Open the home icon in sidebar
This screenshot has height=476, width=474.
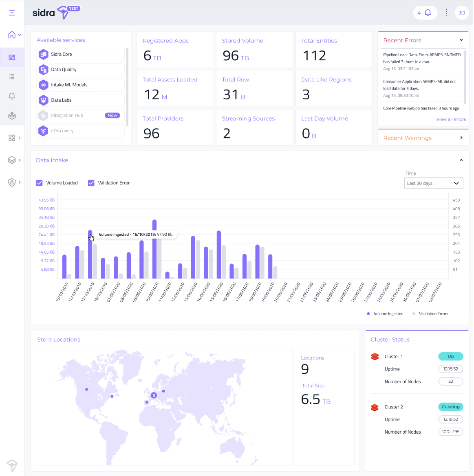(x=12, y=35)
